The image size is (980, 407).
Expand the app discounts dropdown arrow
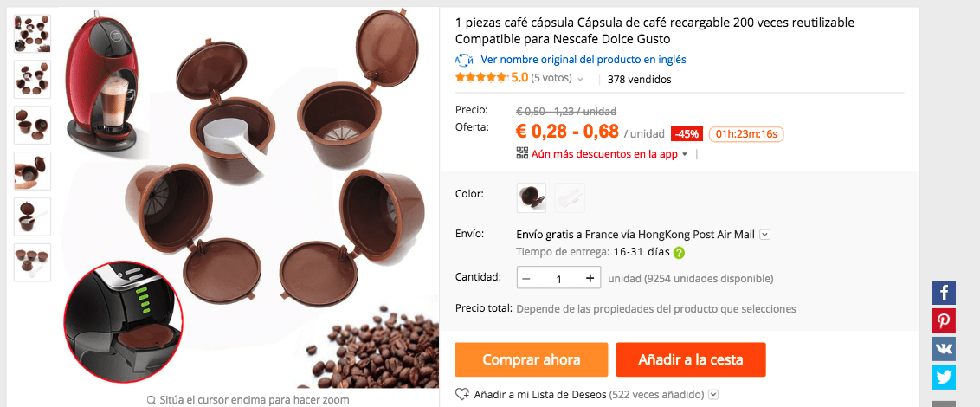click(685, 154)
